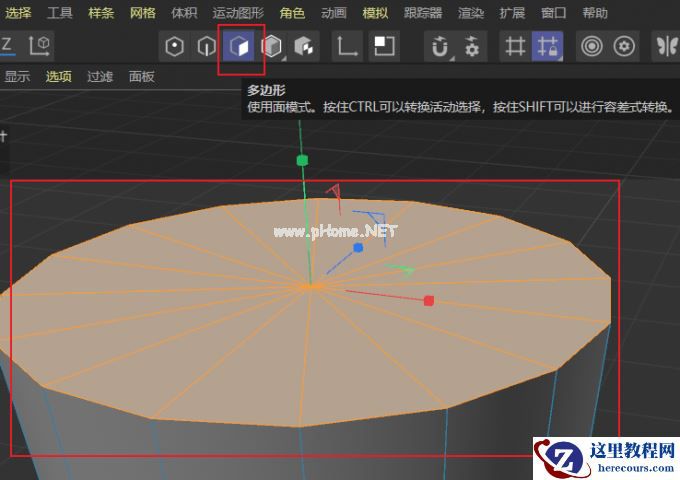This screenshot has height=480, width=680.
Task: Open the viewport 过滤 menu
Action: 100,77
